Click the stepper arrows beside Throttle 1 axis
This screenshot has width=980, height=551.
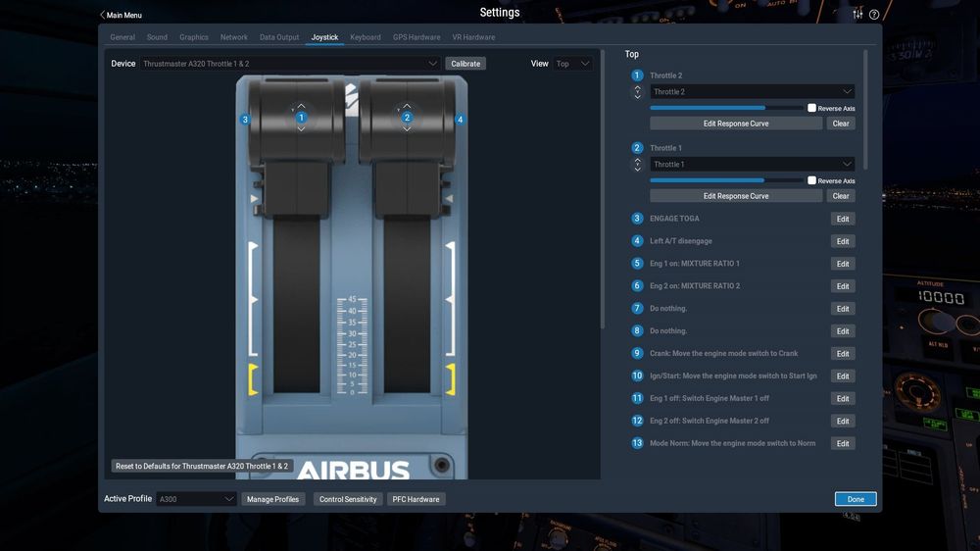point(638,165)
